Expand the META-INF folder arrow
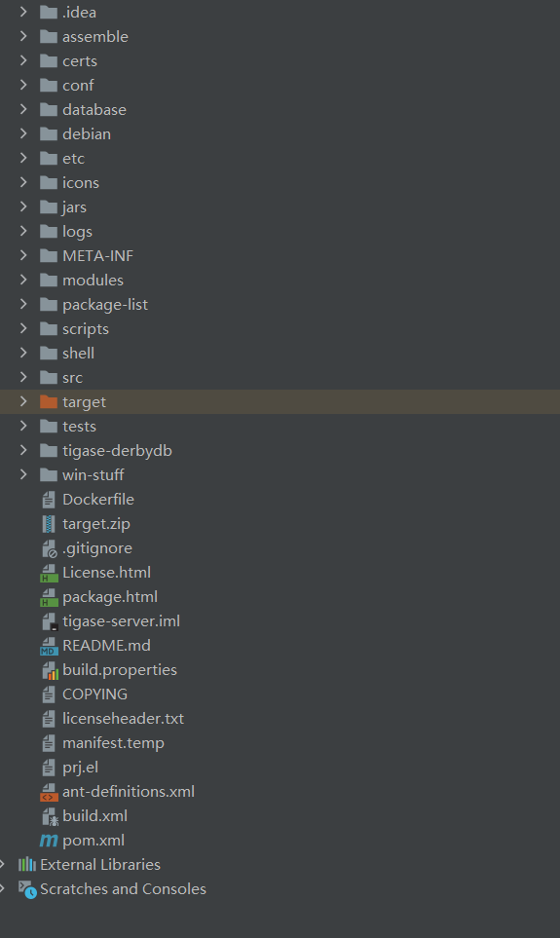This screenshot has height=938, width=560. coord(23,255)
